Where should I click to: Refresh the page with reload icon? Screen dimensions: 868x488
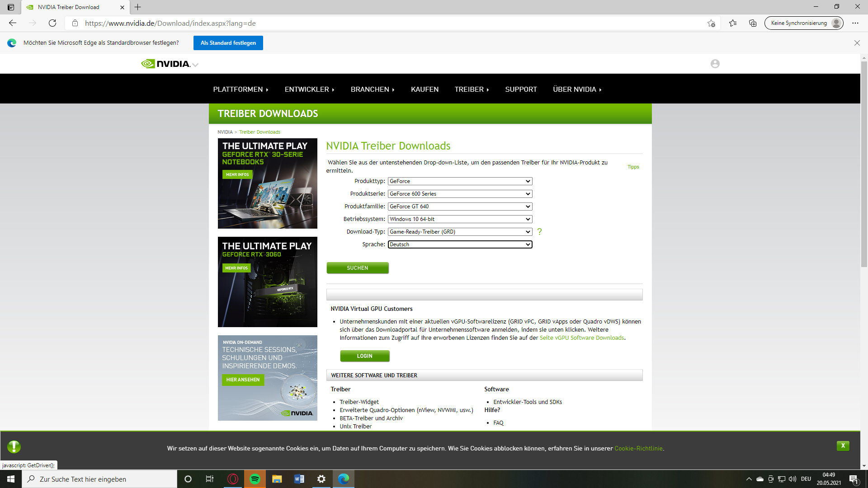pyautogui.click(x=52, y=23)
